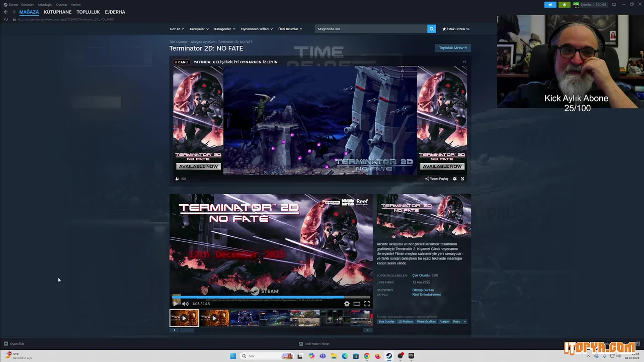Seek trailer using progress bar

pos(271,297)
